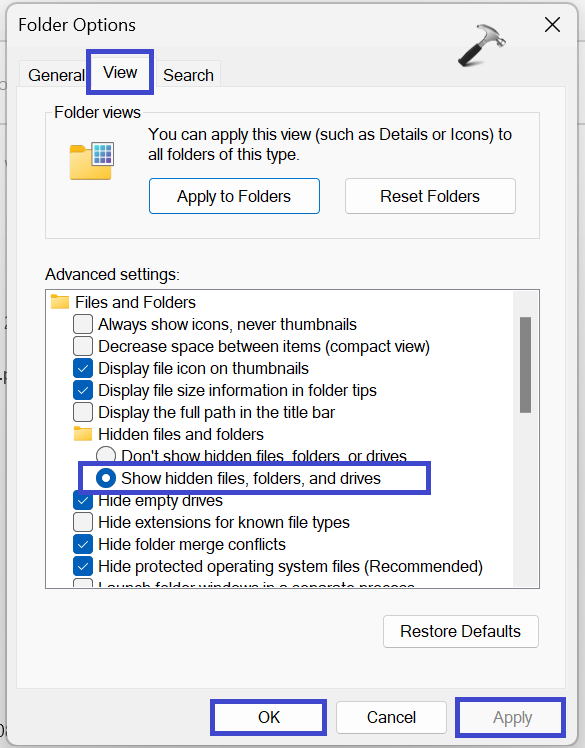
Task: Enable Decrease space between items checkbox
Action: click(x=83, y=346)
